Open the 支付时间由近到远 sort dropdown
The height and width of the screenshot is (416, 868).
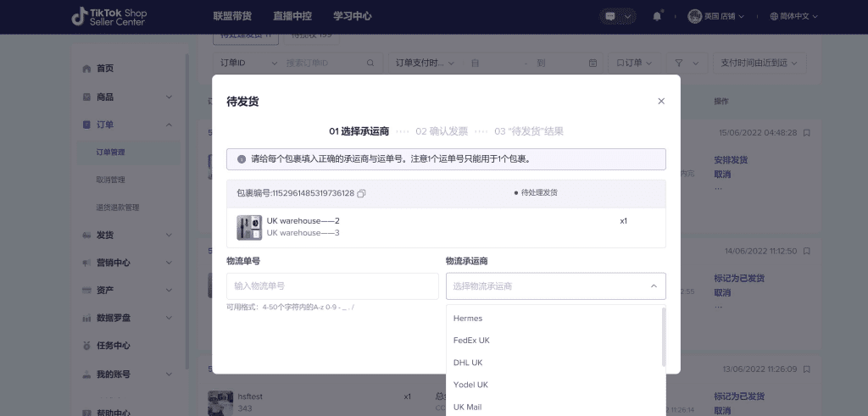coord(759,63)
